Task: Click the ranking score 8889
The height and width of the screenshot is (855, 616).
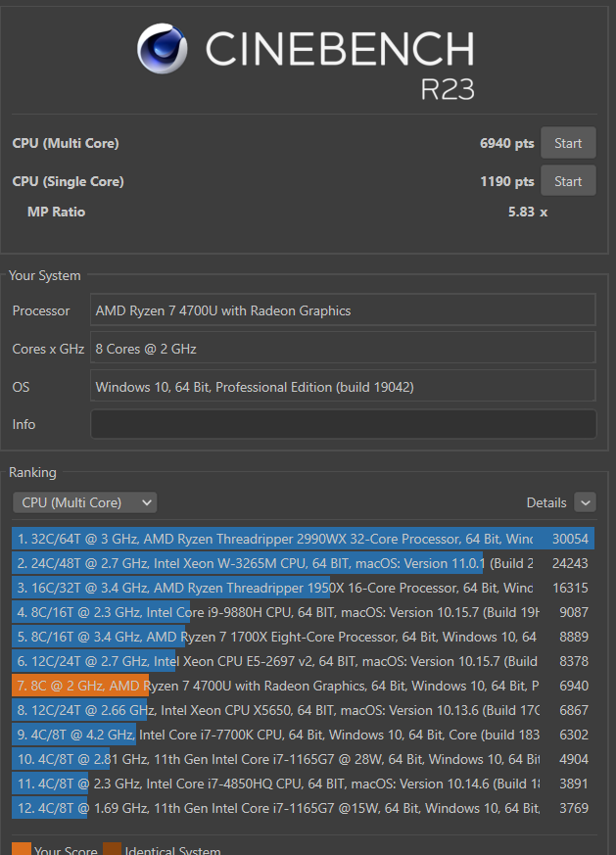Action: [574, 637]
